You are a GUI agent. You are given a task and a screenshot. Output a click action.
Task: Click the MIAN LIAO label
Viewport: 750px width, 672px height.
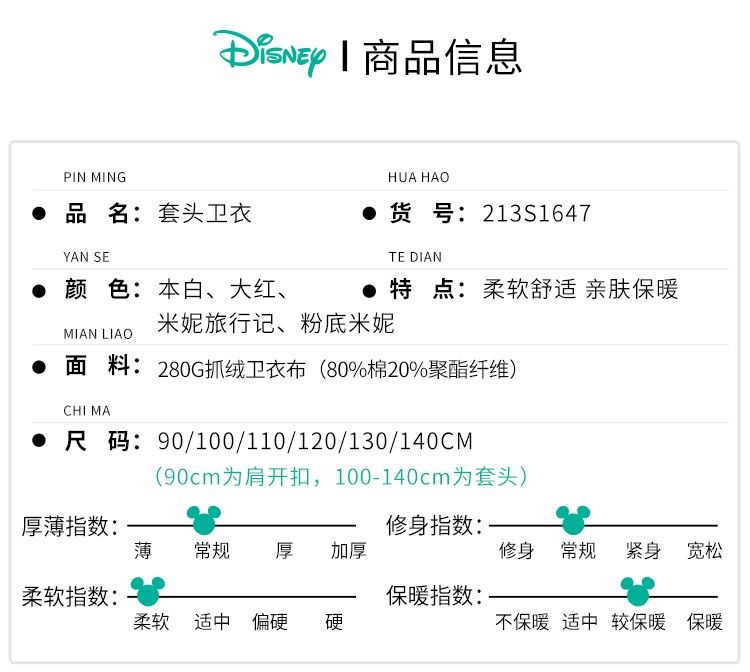pyautogui.click(x=98, y=334)
